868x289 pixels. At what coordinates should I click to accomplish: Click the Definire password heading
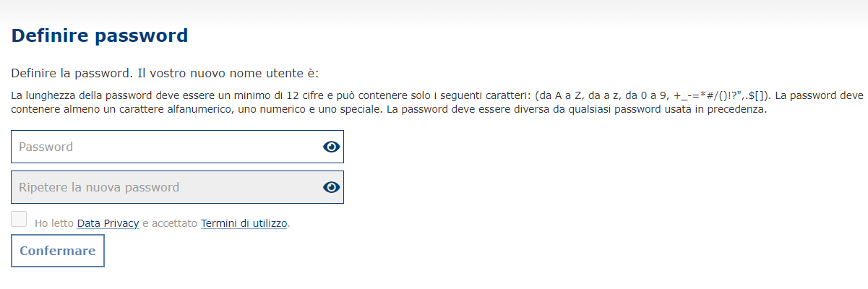(100, 35)
